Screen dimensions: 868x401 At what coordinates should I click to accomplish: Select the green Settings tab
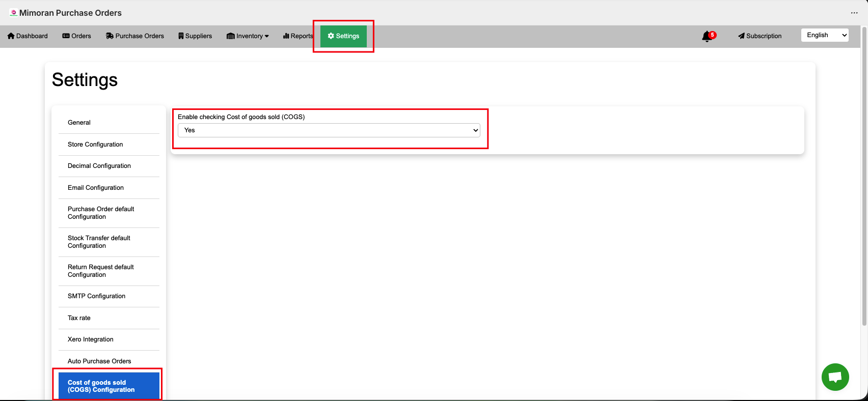[x=343, y=36]
